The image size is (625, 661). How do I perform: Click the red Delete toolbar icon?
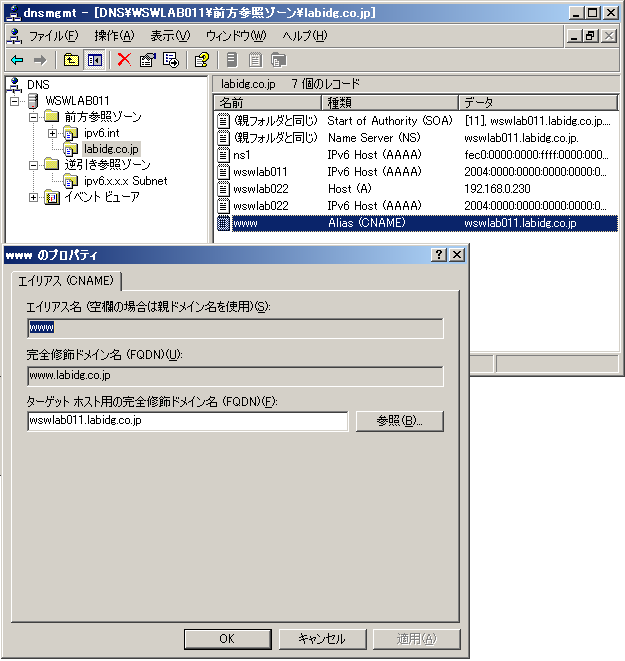pos(124,60)
